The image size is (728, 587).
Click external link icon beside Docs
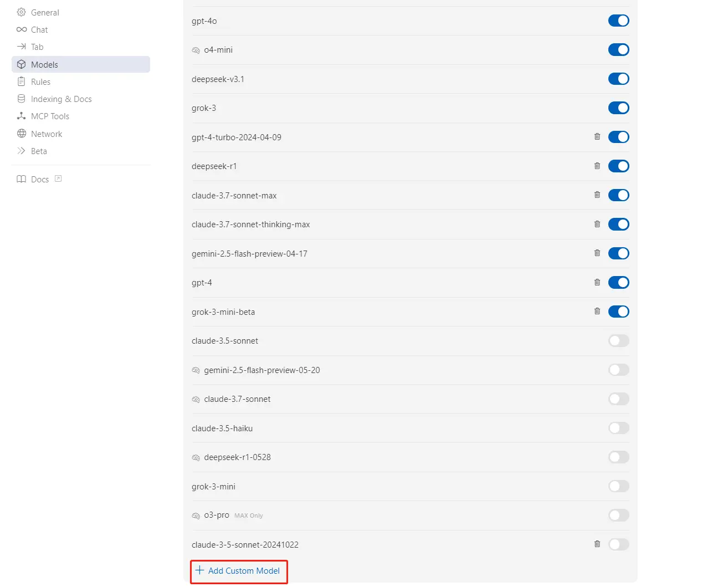(58, 178)
